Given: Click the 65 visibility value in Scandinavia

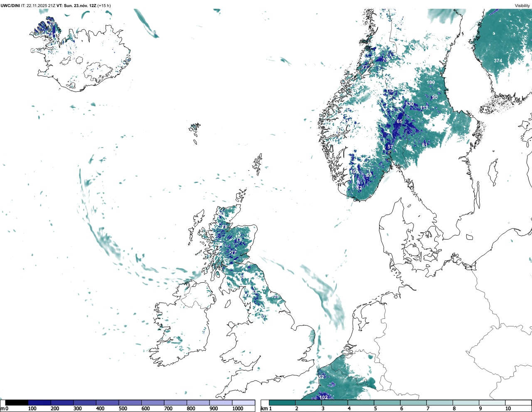Looking at the screenshot, I should (399, 121).
